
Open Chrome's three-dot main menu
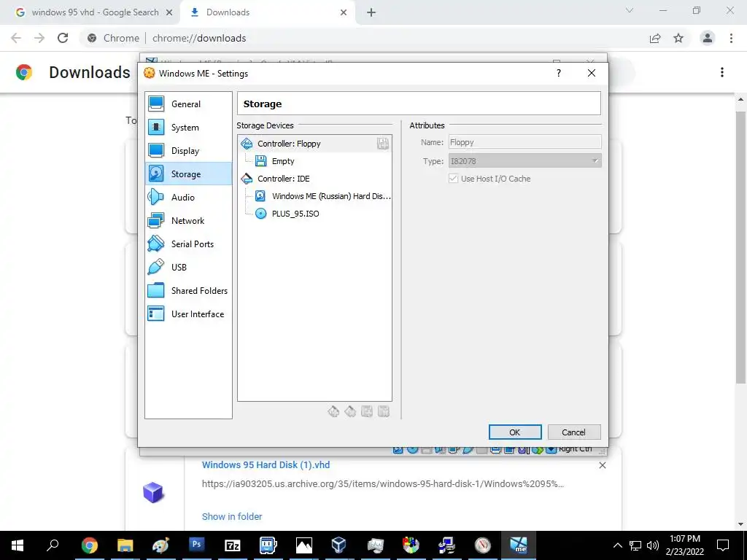[731, 38]
